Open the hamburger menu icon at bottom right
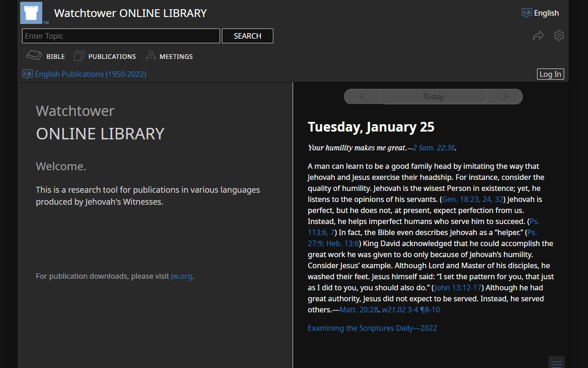Image resolution: width=588 pixels, height=368 pixels. coord(557,363)
